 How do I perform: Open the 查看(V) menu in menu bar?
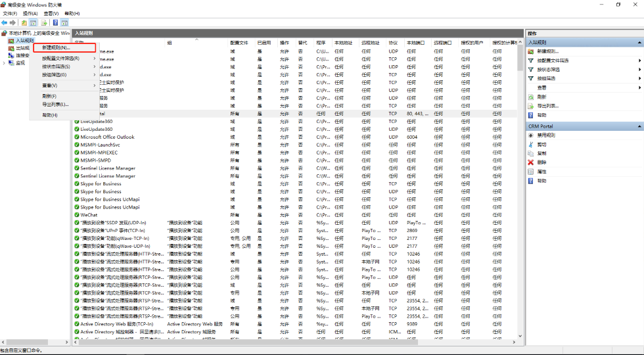click(x=51, y=14)
